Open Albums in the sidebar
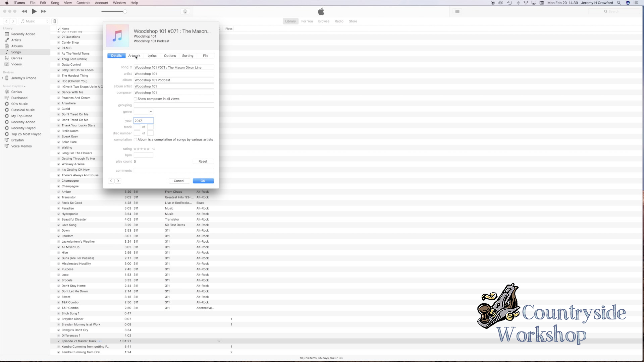 tap(17, 46)
